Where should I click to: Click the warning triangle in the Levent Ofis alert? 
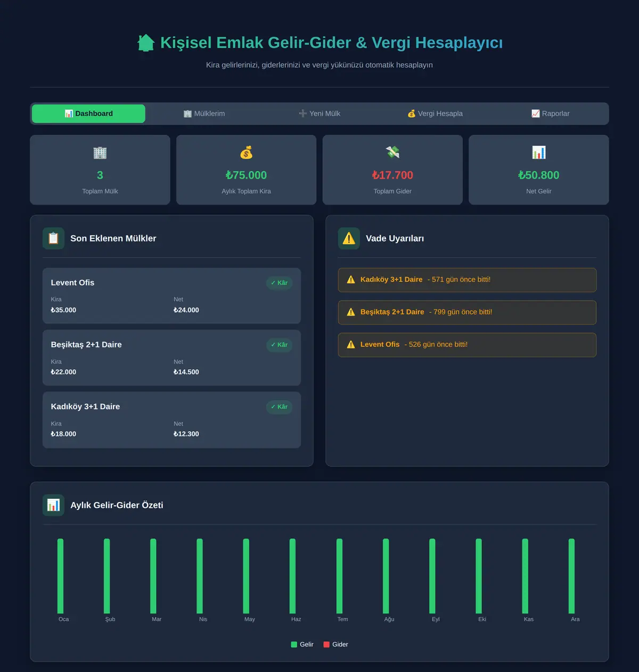[351, 345]
